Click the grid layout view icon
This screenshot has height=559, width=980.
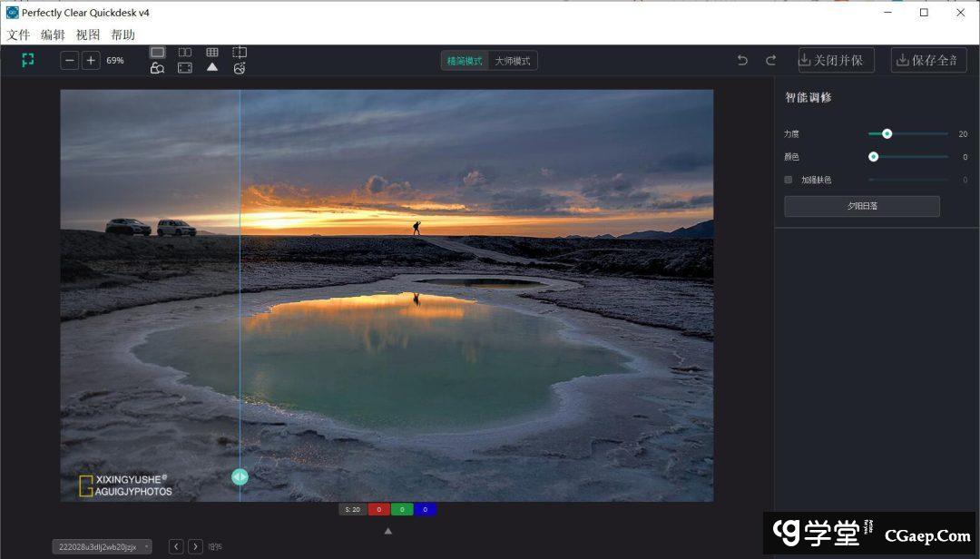point(212,53)
